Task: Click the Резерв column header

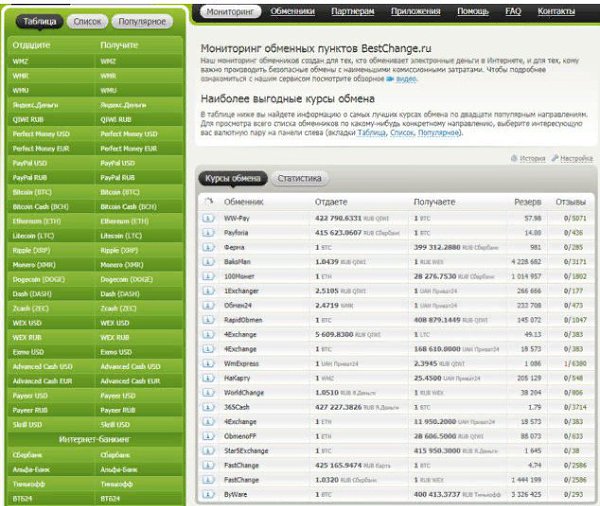Action: pos(528,202)
